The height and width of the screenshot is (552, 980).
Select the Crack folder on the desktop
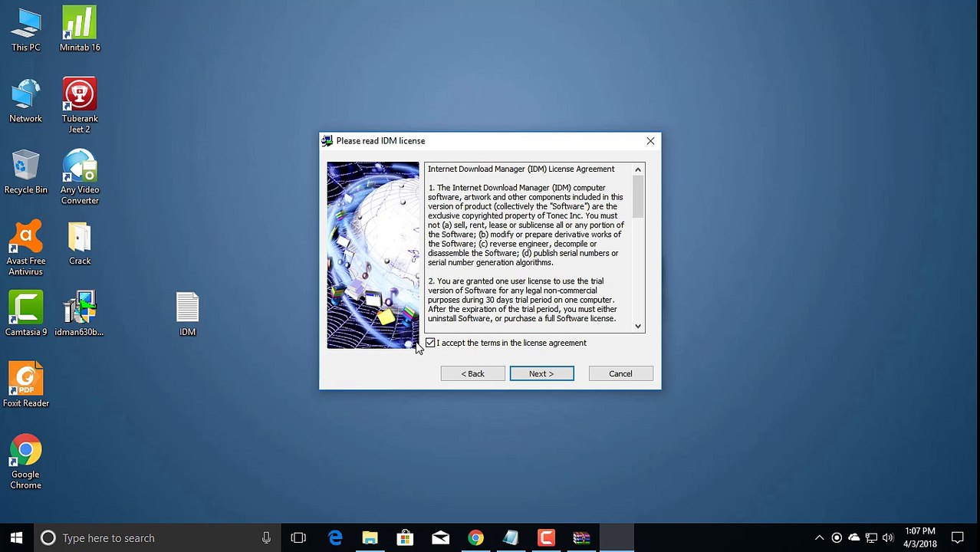tap(80, 243)
